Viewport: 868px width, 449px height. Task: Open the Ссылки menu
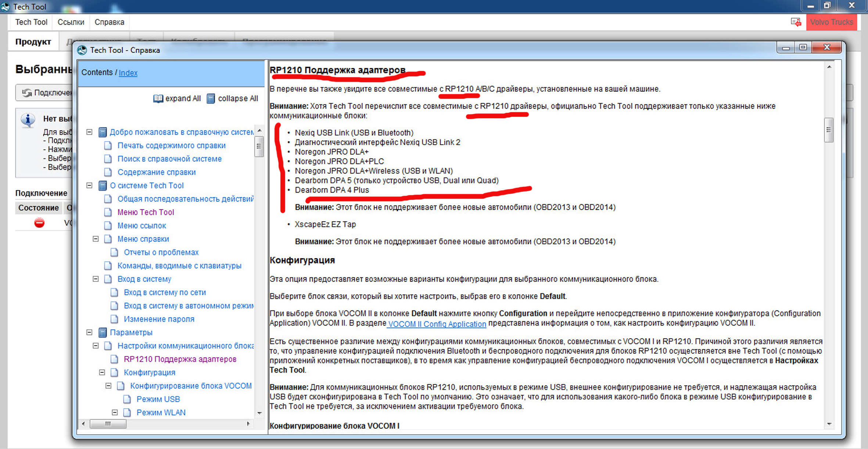point(71,22)
